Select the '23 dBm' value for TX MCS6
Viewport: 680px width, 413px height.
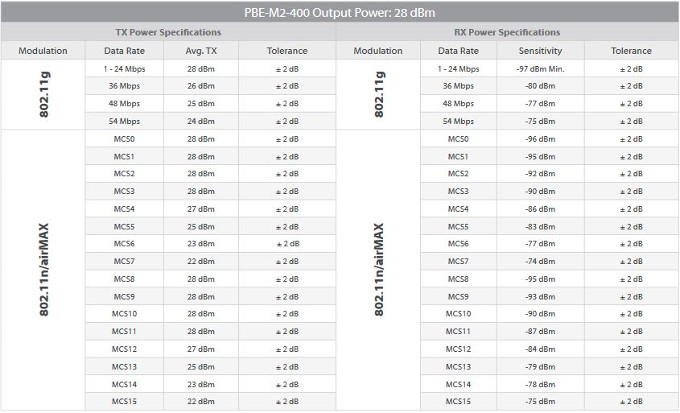(201, 243)
